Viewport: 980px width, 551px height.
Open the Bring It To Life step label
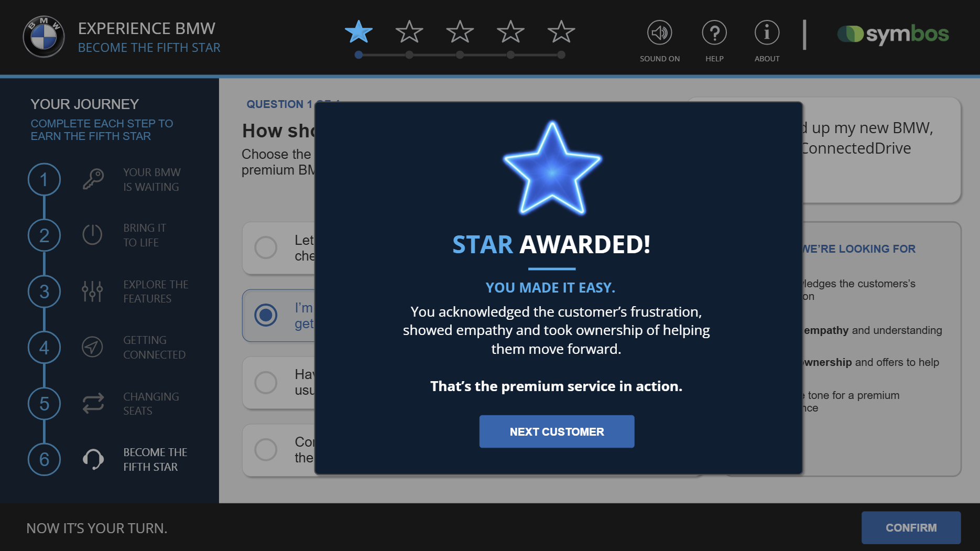point(145,235)
